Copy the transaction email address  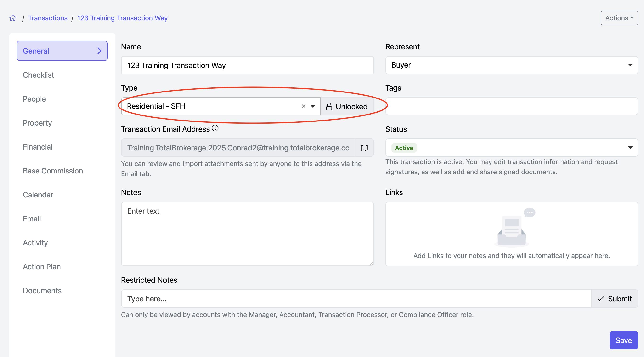364,148
